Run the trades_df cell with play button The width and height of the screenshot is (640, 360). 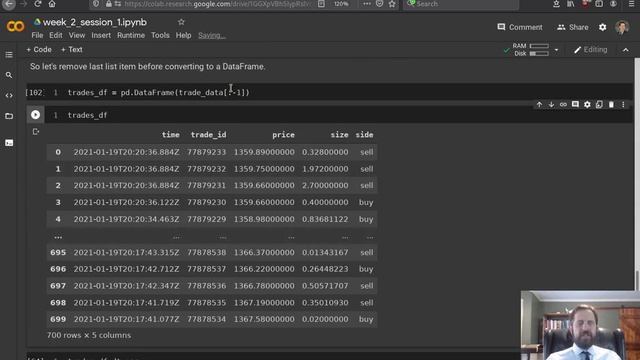[36, 115]
